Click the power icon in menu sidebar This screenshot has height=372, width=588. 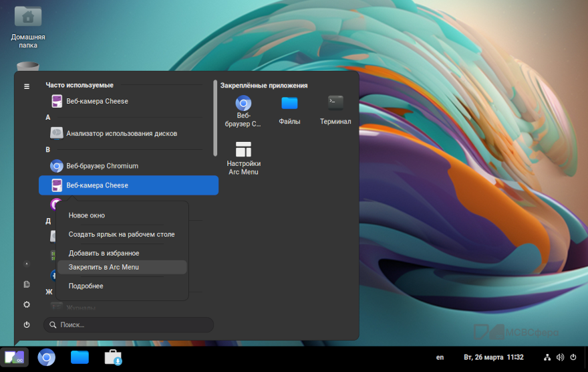point(27,324)
